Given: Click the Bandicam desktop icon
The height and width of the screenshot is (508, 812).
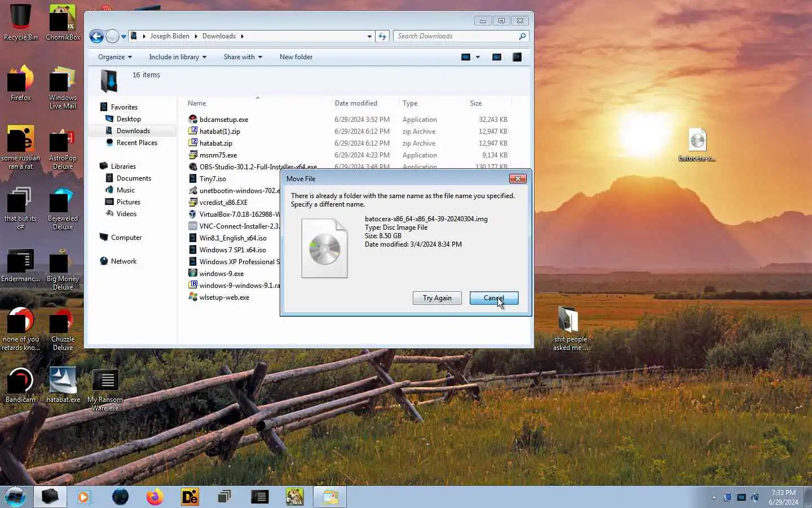Looking at the screenshot, I should click(x=21, y=385).
